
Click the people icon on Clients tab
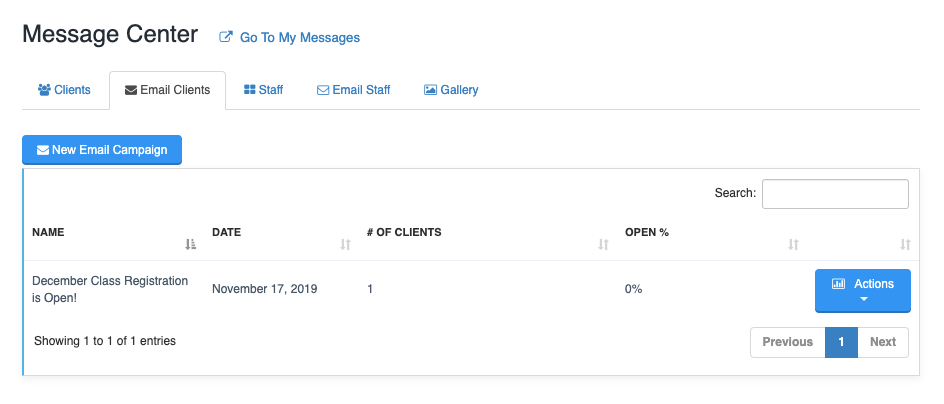click(44, 90)
